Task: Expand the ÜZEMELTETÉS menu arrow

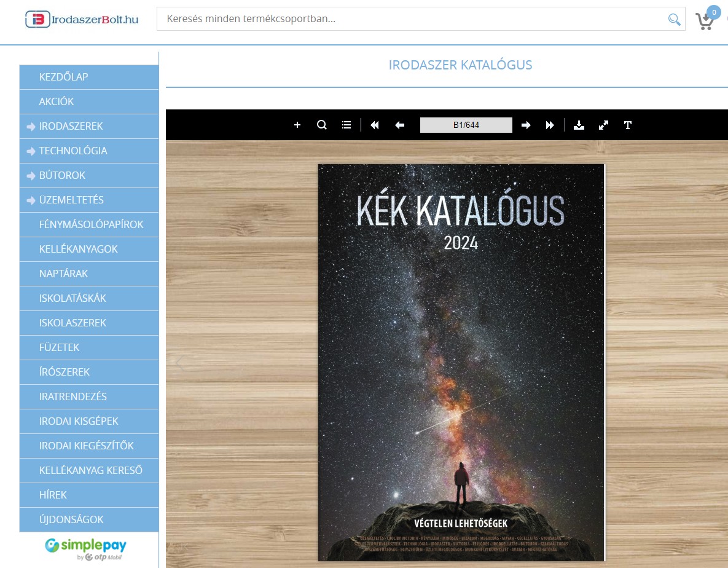Action: (31, 200)
